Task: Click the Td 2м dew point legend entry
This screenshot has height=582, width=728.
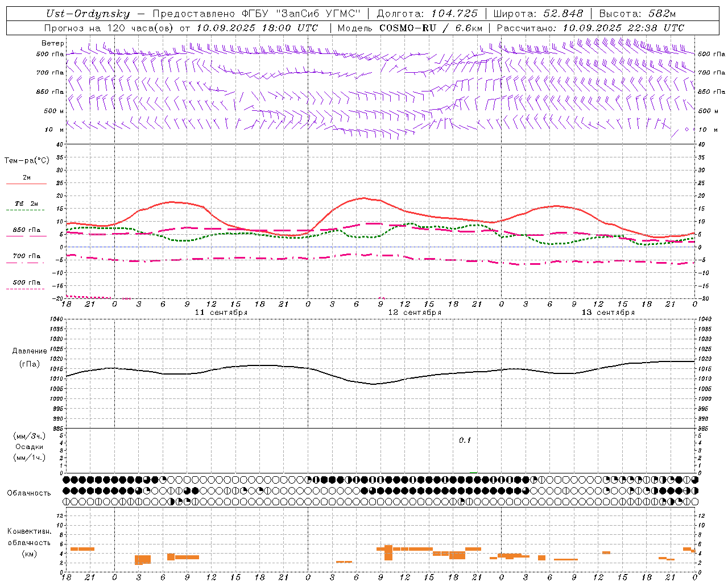Action: coord(26,203)
